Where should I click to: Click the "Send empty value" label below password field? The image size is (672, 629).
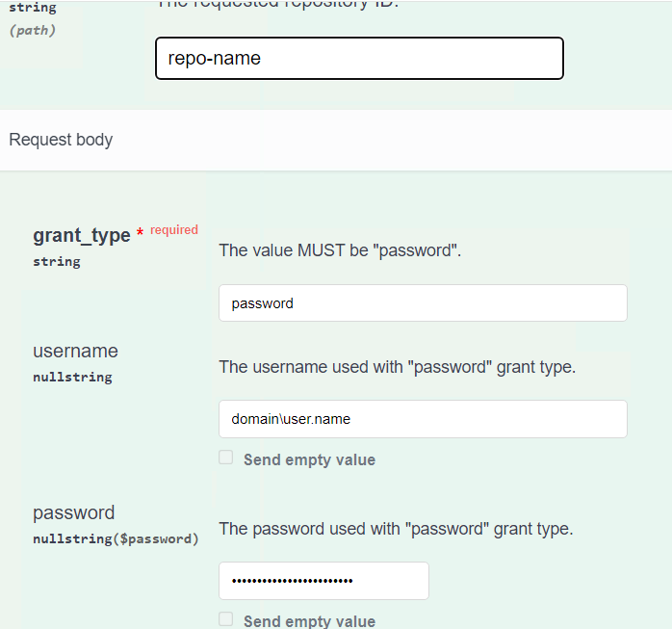pyautogui.click(x=309, y=621)
